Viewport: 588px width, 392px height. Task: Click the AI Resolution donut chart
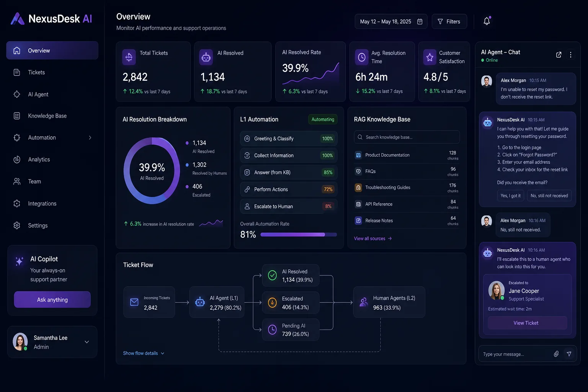[152, 171]
